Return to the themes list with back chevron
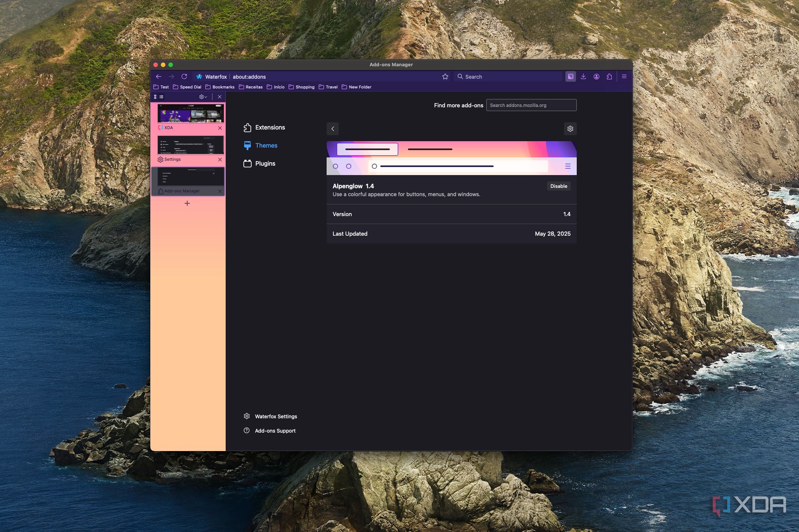 333,129
